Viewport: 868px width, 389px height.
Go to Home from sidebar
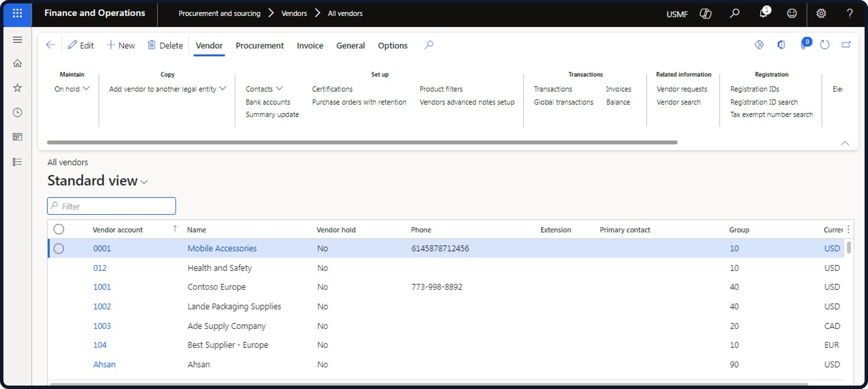pyautogui.click(x=17, y=63)
